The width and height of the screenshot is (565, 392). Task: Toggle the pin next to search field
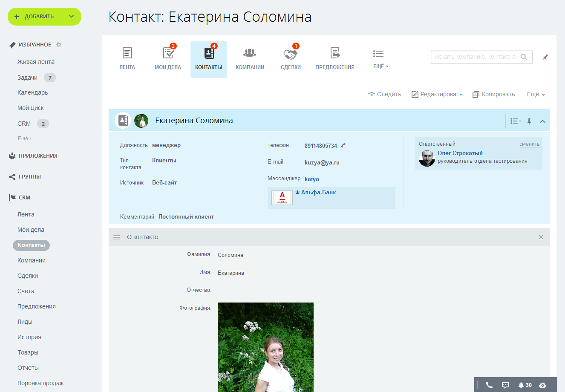click(545, 57)
